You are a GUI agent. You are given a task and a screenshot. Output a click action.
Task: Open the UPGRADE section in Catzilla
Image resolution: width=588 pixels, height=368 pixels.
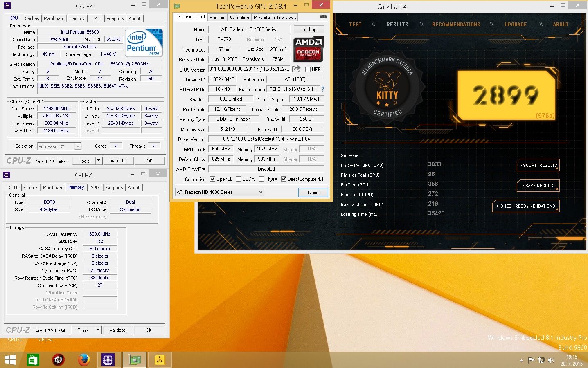516,25
